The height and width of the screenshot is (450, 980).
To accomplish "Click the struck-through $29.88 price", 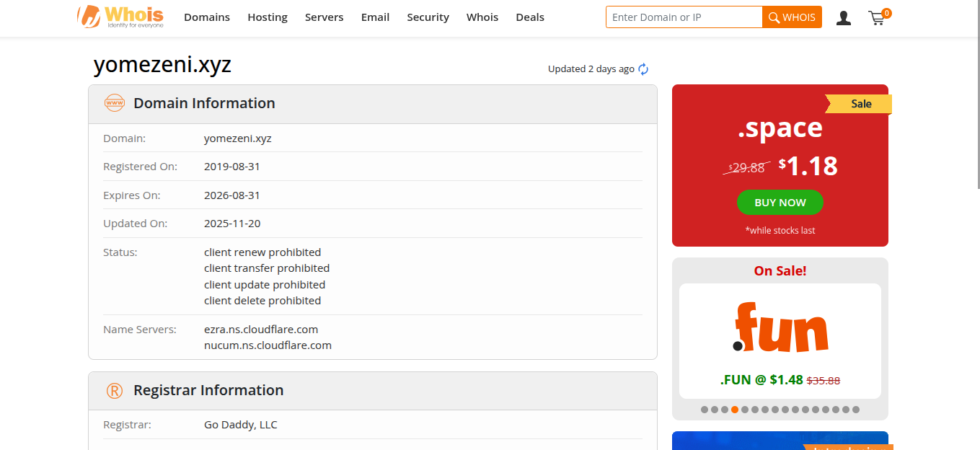I will tap(747, 167).
